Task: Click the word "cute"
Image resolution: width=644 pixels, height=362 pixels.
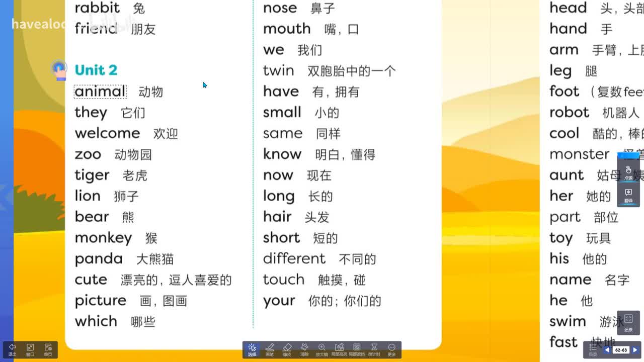Action: click(91, 280)
